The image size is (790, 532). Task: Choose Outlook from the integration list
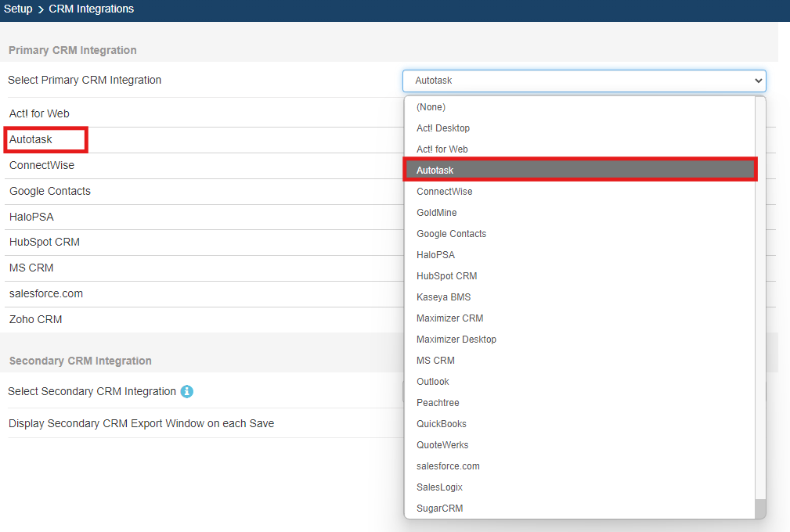tap(432, 382)
